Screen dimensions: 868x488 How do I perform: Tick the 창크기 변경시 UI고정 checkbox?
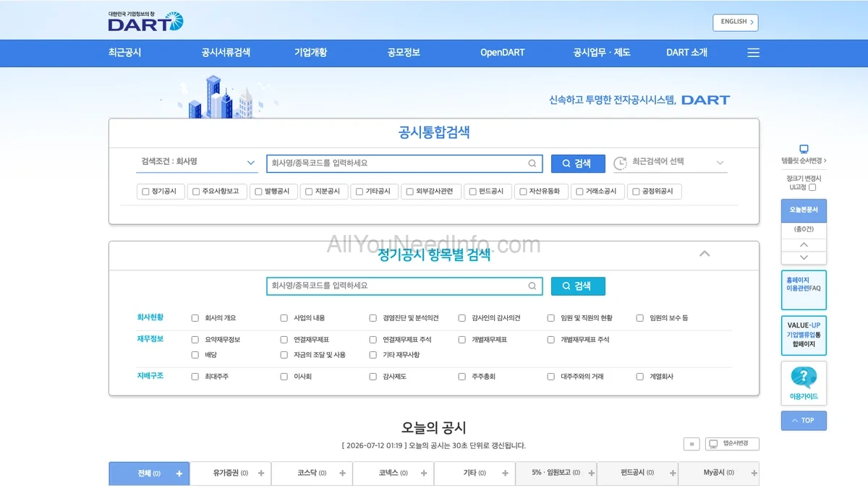812,187
